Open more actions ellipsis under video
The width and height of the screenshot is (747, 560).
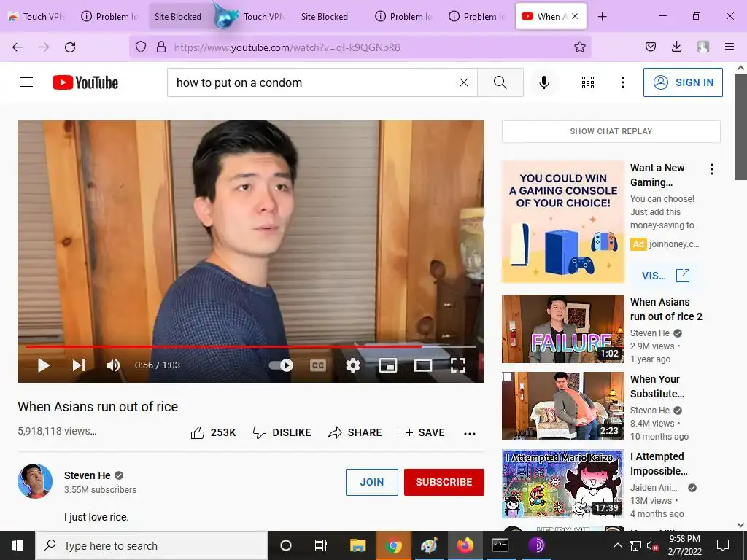click(470, 433)
